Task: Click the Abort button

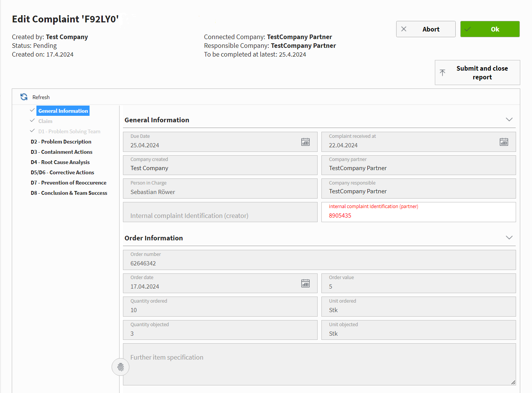Action: (426, 29)
